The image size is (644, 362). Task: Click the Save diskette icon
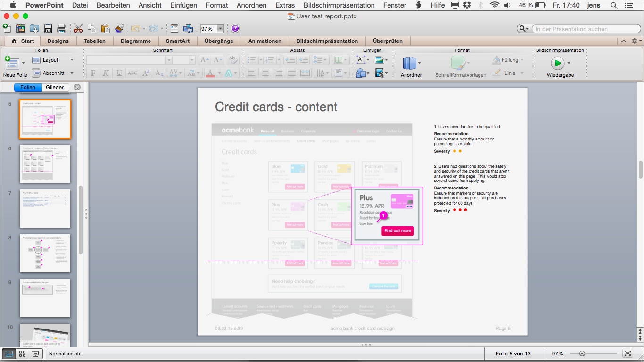(x=48, y=28)
